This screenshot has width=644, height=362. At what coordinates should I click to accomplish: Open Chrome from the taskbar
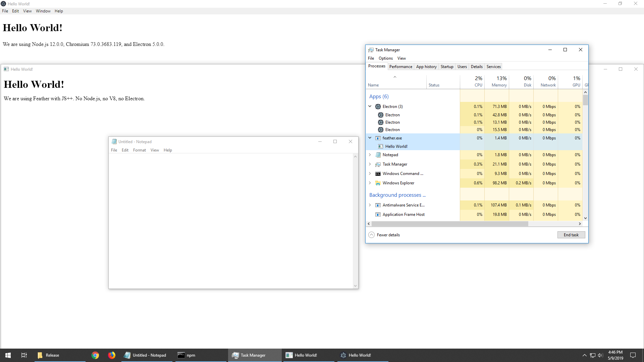point(95,355)
